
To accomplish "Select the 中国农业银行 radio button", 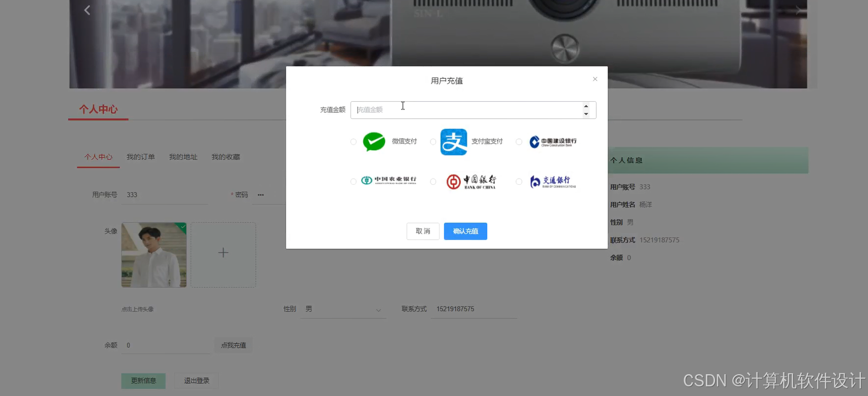I will click(353, 181).
